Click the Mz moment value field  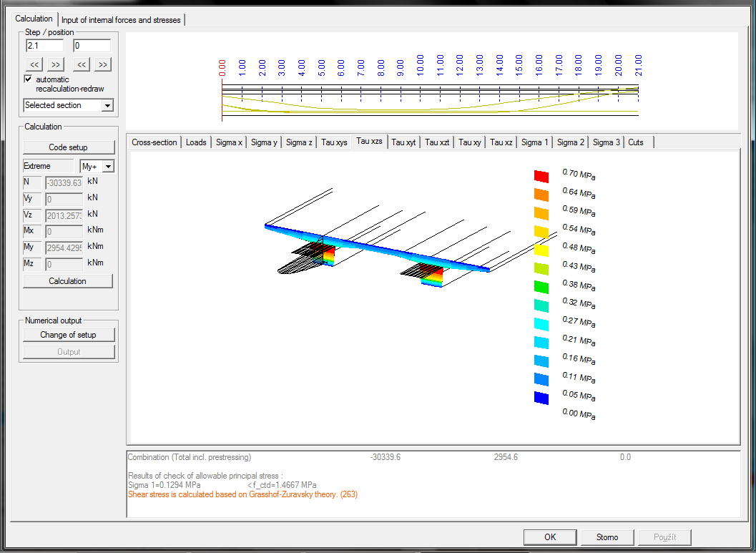pyautogui.click(x=64, y=264)
